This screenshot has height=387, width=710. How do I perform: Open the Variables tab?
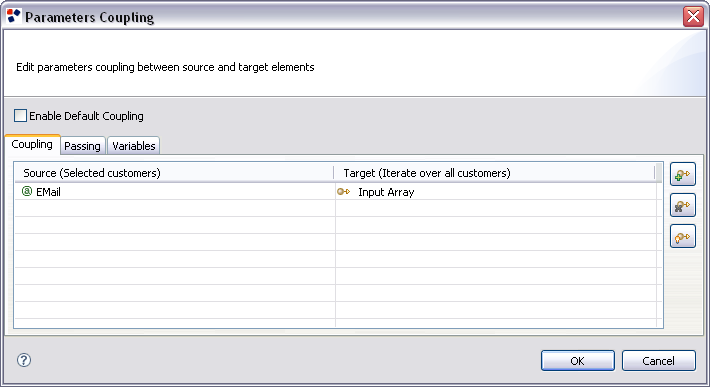coord(134,146)
